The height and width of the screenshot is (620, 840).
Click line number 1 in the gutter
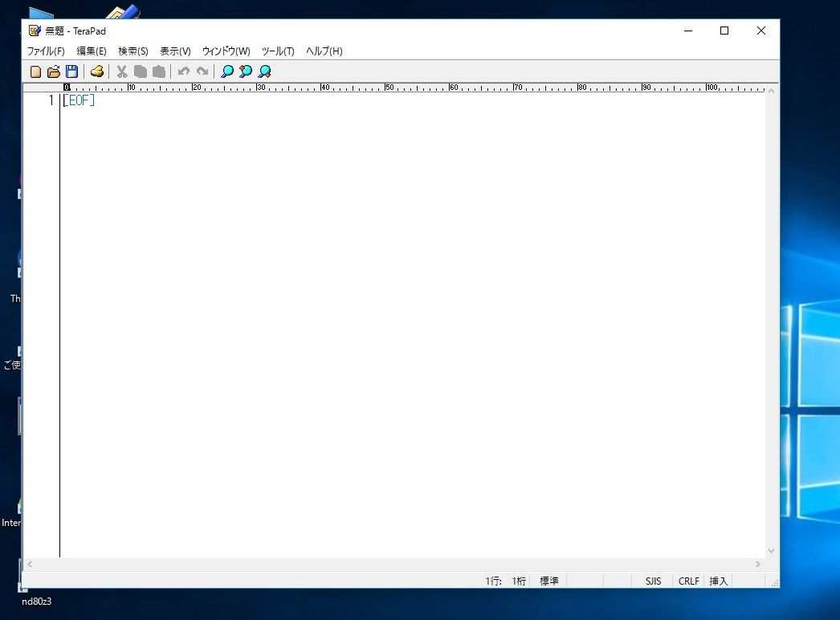51,100
